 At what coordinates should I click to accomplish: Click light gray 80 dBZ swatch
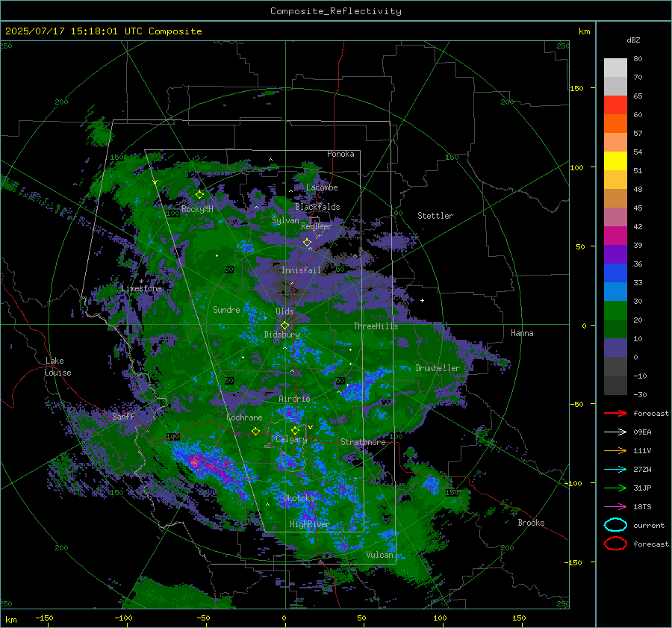(x=615, y=67)
